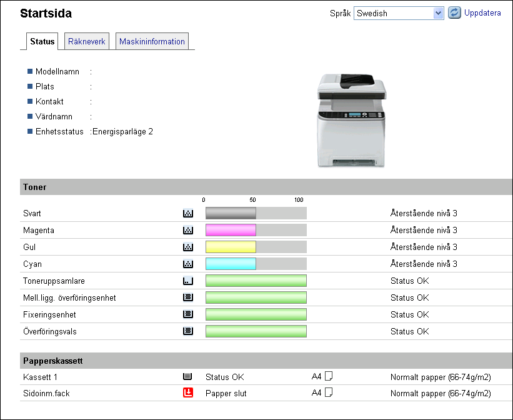Click the Överföringsvals green status bar
The height and width of the screenshot is (420, 513).
tap(256, 331)
